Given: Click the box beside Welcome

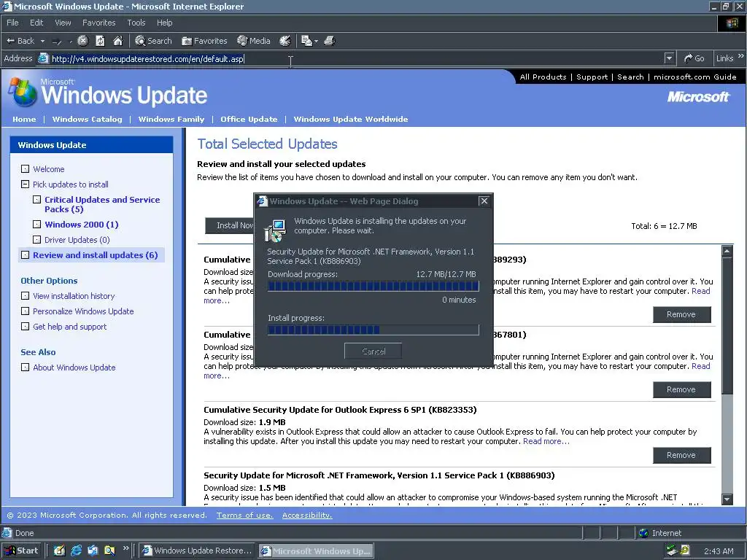Looking at the screenshot, I should click(x=26, y=169).
